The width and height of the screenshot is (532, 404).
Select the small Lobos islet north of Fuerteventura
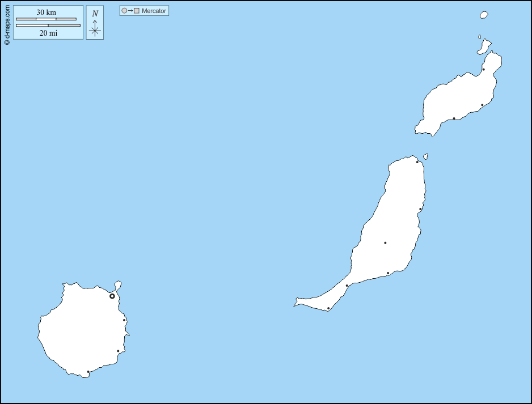(x=425, y=156)
